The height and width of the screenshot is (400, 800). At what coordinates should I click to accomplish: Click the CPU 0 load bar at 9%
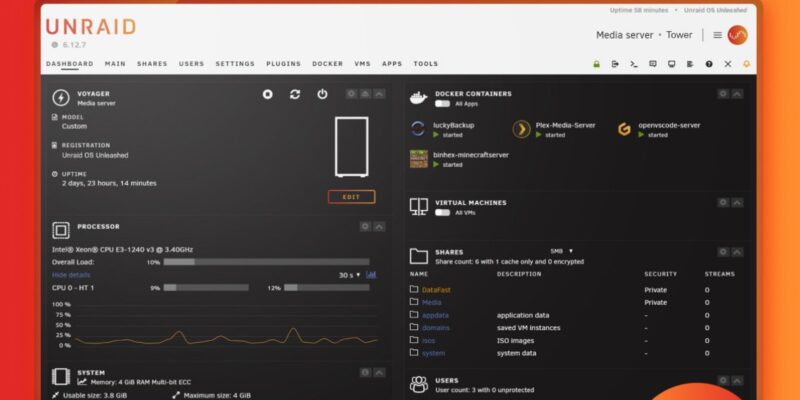point(206,288)
